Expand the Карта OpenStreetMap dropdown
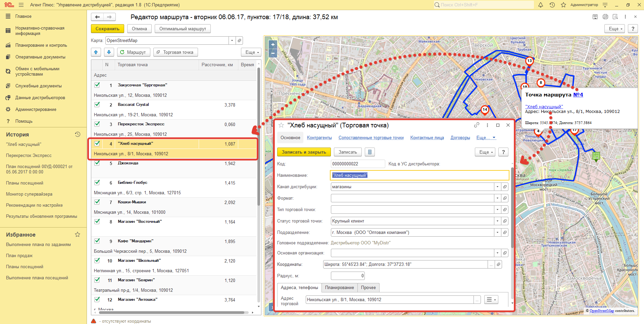644x324 pixels. [232, 41]
